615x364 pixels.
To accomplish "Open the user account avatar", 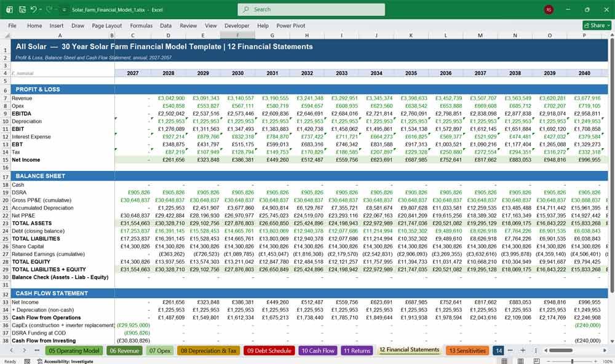I will tap(549, 9).
